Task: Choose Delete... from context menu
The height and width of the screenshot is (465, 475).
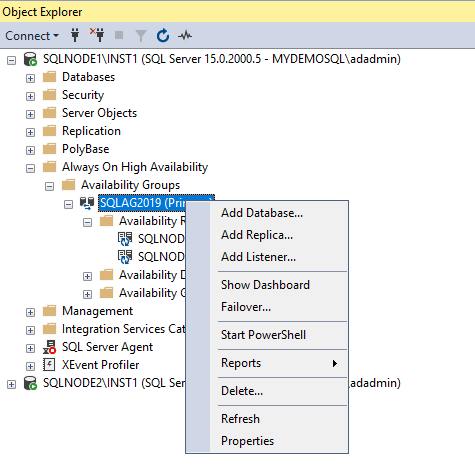Action: (267, 391)
